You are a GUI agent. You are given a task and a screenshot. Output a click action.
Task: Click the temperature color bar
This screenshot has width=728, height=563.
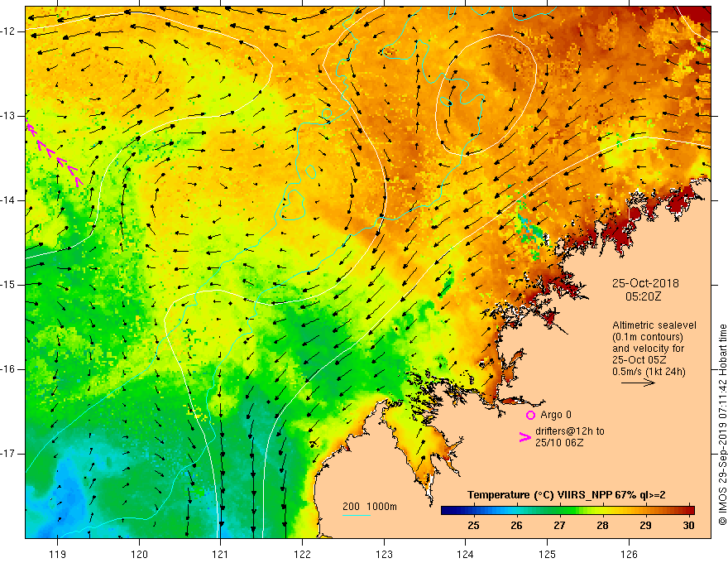pyautogui.click(x=568, y=510)
